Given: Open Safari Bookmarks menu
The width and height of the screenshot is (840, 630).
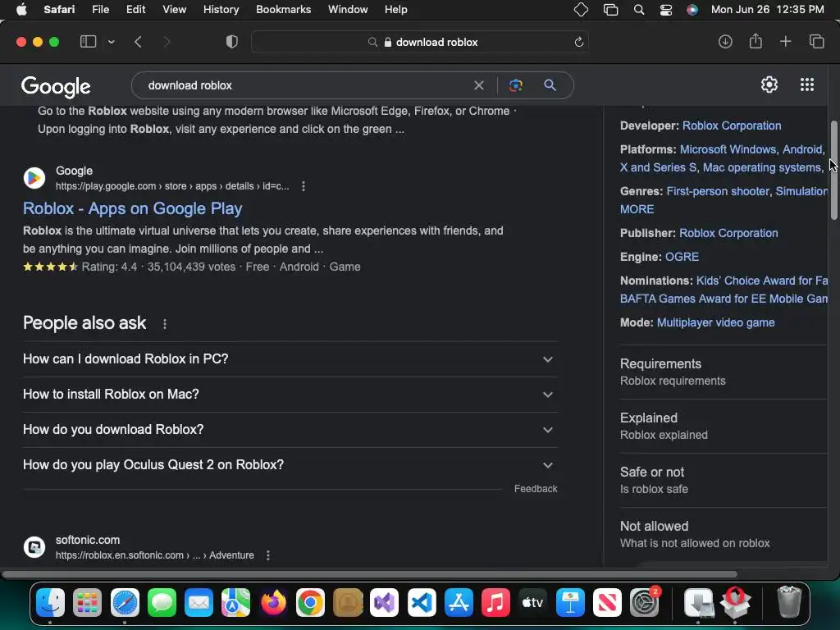Looking at the screenshot, I should pos(283,10).
